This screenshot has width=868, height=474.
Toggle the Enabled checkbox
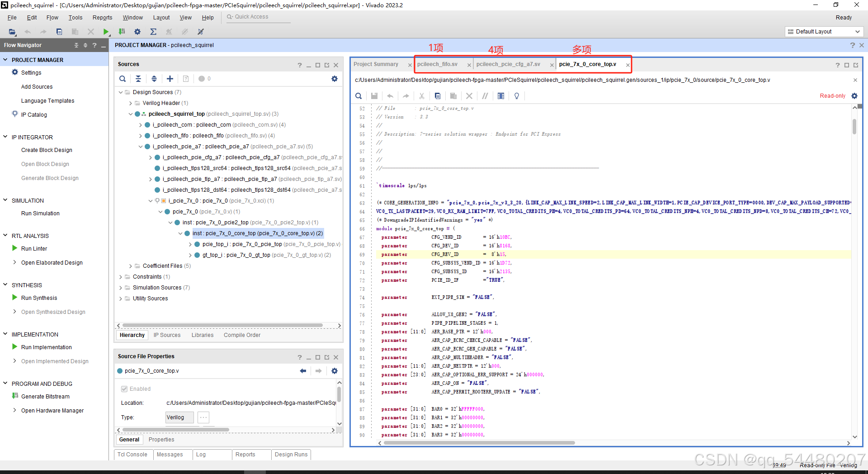tap(124, 389)
